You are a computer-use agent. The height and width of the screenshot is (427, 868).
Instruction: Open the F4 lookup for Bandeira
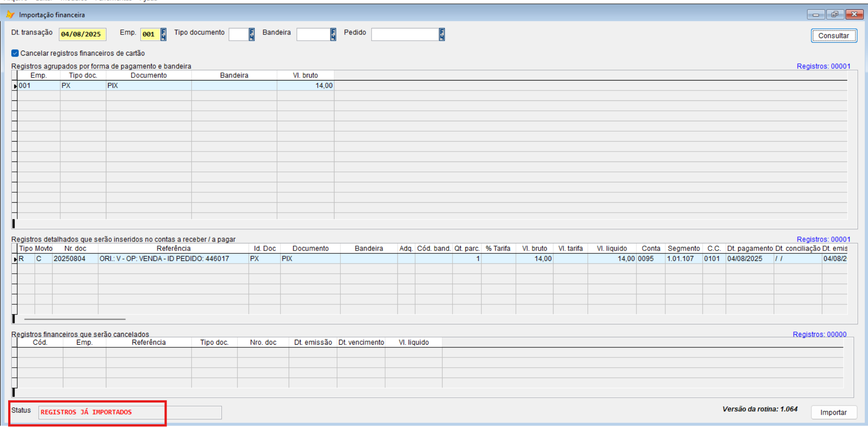point(333,34)
